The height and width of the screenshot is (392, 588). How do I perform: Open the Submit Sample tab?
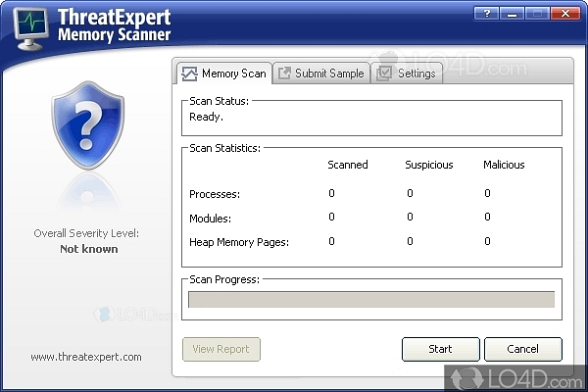321,73
